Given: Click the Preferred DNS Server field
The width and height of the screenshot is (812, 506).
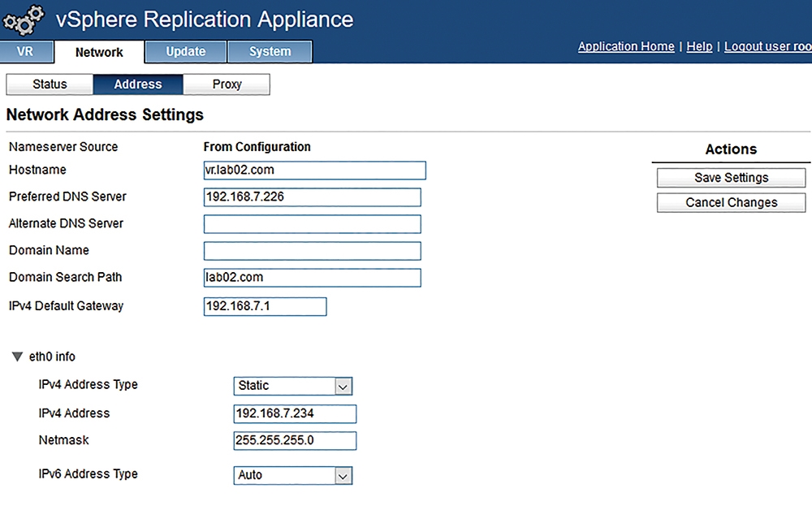Looking at the screenshot, I should (313, 197).
